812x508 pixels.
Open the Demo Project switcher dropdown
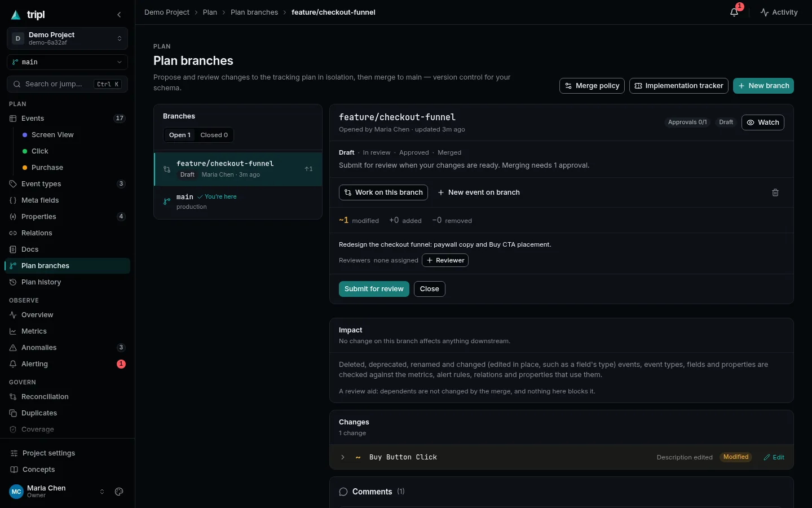67,38
